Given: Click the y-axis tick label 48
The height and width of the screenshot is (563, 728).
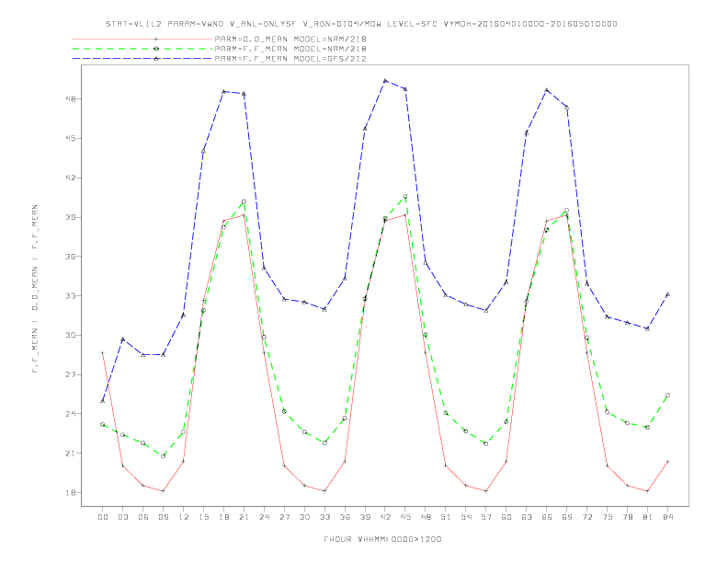Looking at the screenshot, I should [x=70, y=99].
